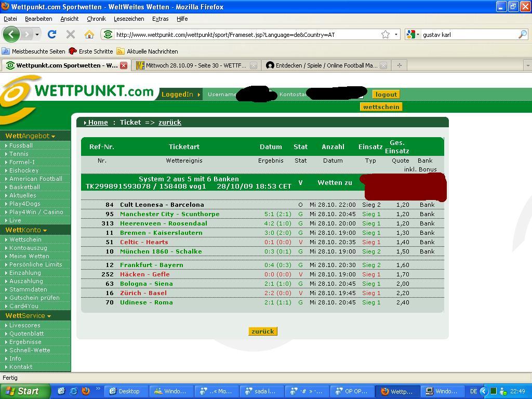532x399 pixels.
Task: Focus the URL address field
Action: coord(246,34)
